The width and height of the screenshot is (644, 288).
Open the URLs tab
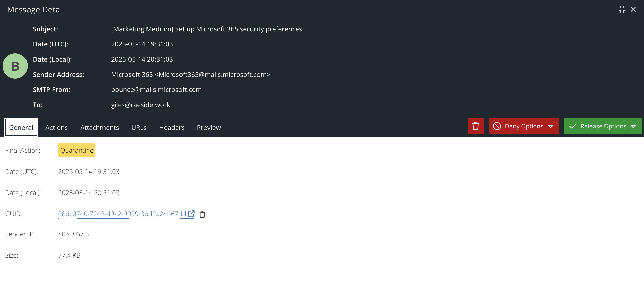tap(139, 127)
